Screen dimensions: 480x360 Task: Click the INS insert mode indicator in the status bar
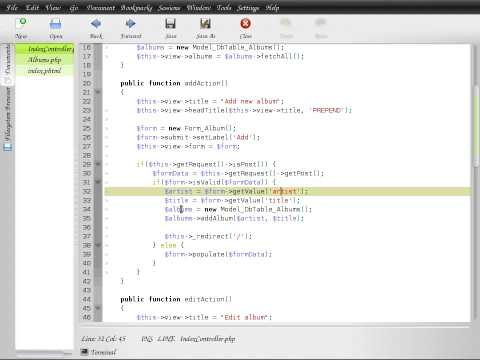147,339
